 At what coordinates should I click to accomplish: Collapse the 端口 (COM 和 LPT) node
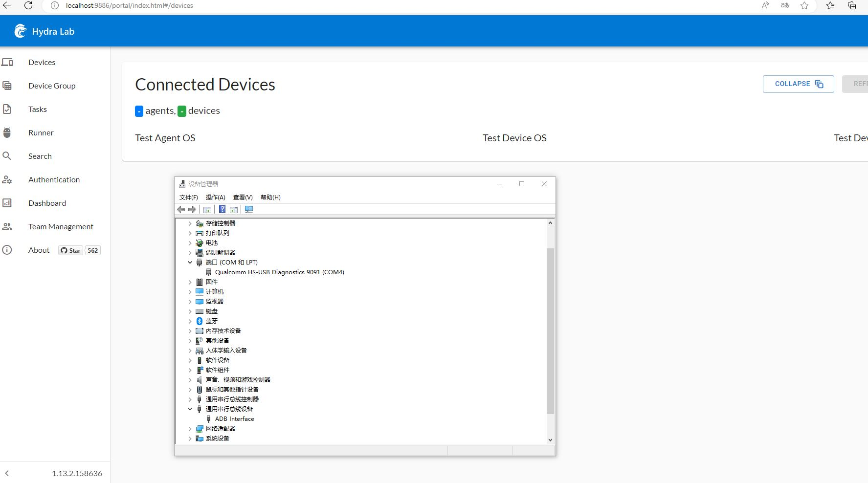pyautogui.click(x=190, y=262)
